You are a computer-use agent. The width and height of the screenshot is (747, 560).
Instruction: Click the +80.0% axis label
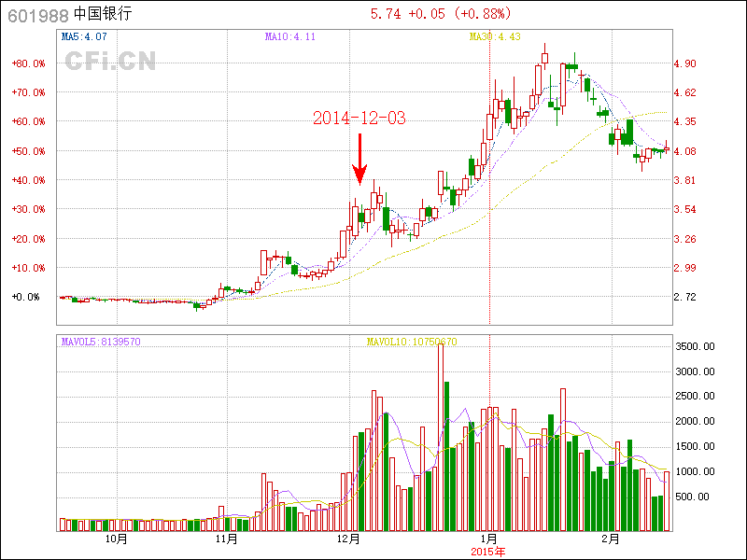click(x=29, y=63)
